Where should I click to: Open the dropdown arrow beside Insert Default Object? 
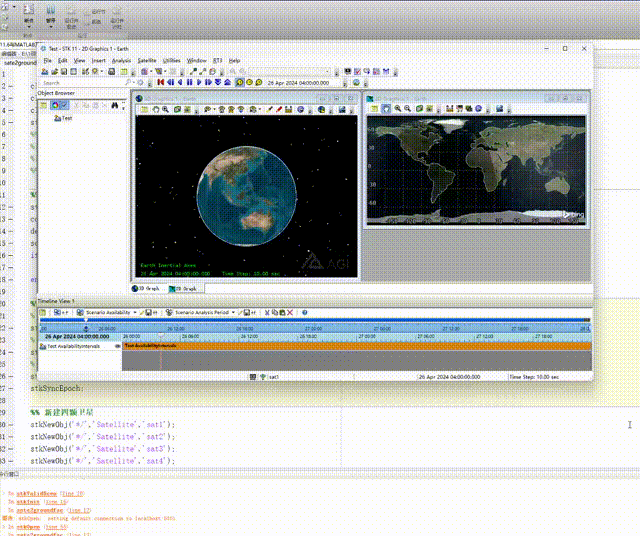[x=102, y=72]
